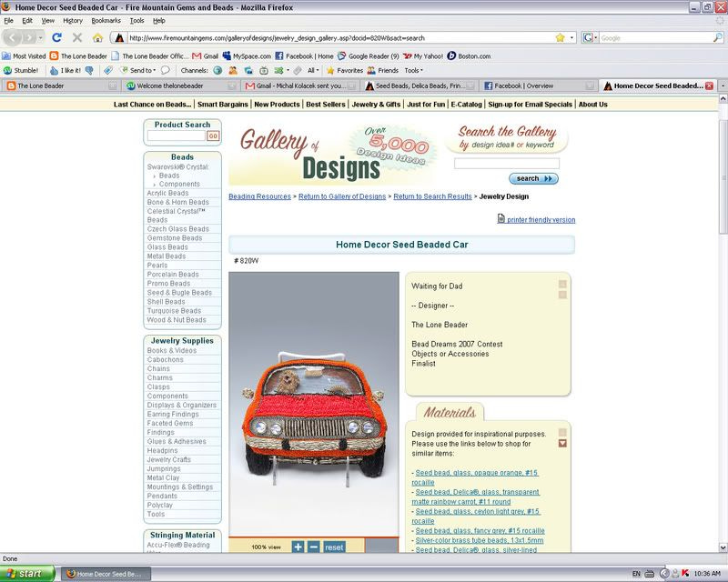
Task: Open the URL bar history dropdown arrow
Action: [572, 37]
